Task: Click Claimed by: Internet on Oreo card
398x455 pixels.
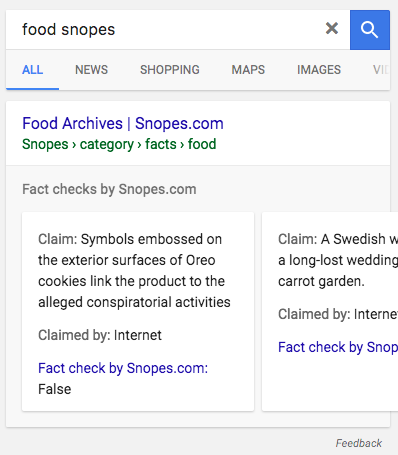Action: coord(100,335)
